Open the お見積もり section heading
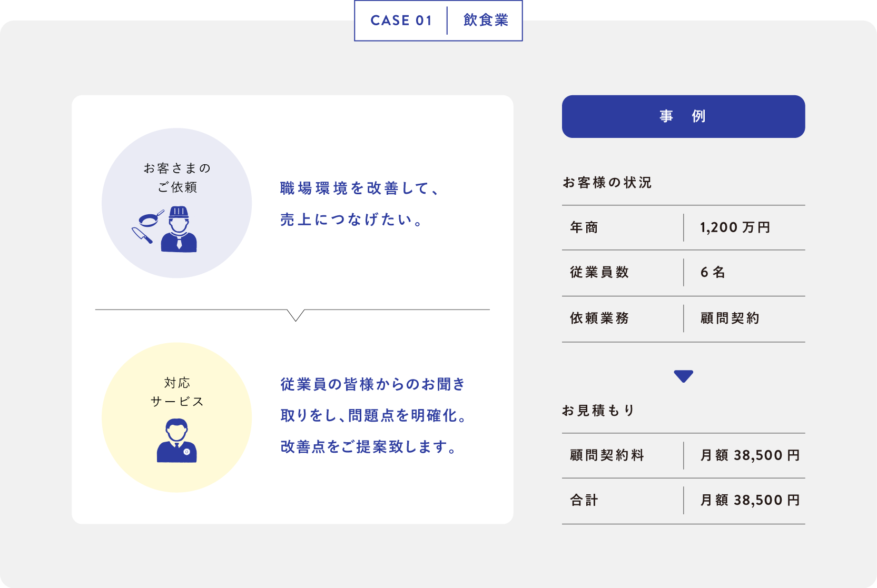The height and width of the screenshot is (588, 877). 599,411
